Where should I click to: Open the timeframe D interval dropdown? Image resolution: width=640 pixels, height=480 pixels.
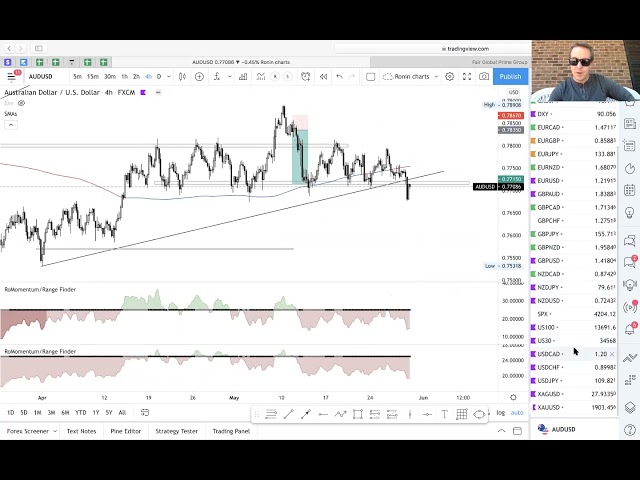pyautogui.click(x=169, y=77)
